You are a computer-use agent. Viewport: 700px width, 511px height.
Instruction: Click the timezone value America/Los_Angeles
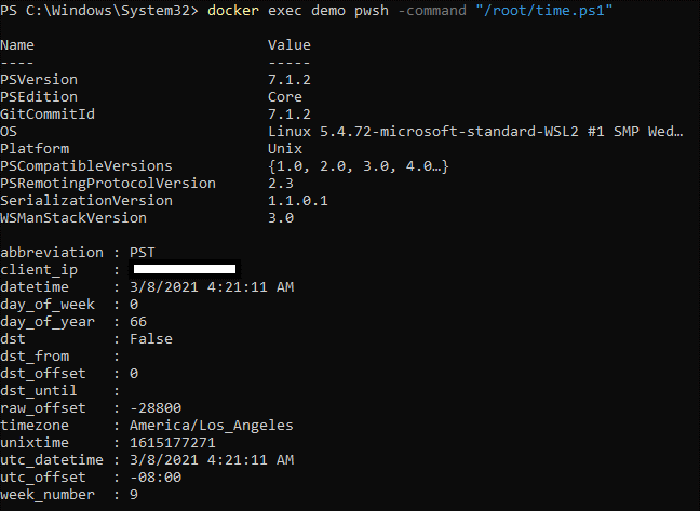[x=212, y=425]
